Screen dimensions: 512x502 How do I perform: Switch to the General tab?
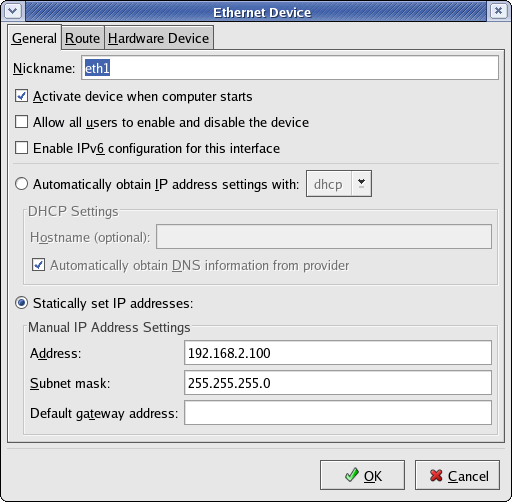[34, 38]
